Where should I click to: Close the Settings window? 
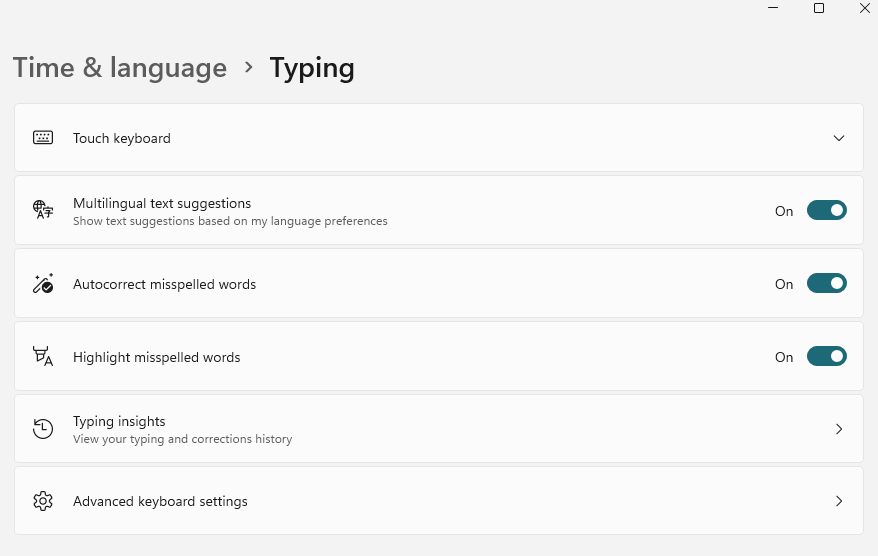click(865, 8)
